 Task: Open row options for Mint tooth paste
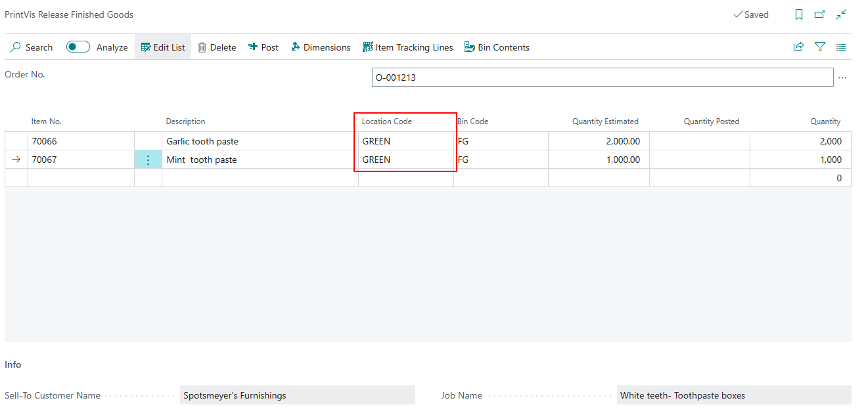(148, 160)
